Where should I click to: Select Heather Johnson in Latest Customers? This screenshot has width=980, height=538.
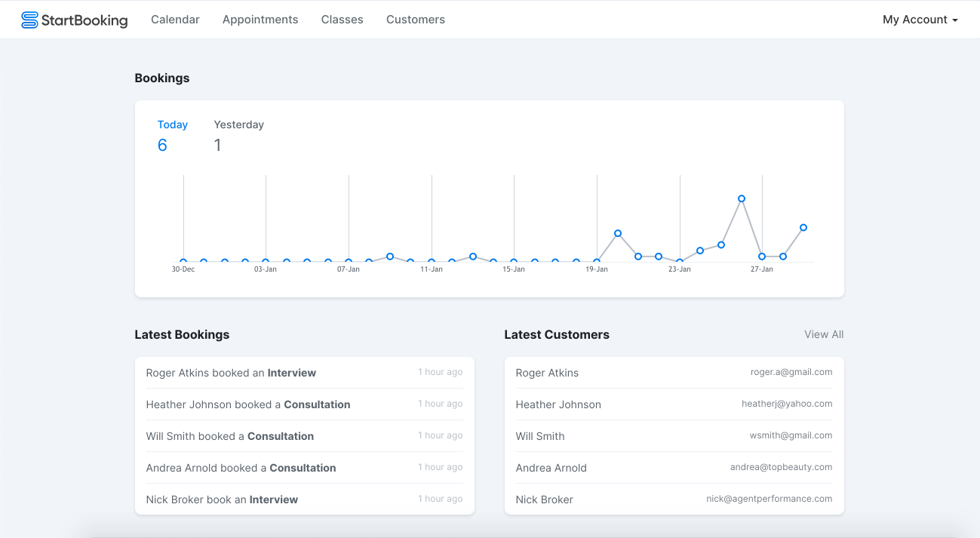pyautogui.click(x=558, y=404)
